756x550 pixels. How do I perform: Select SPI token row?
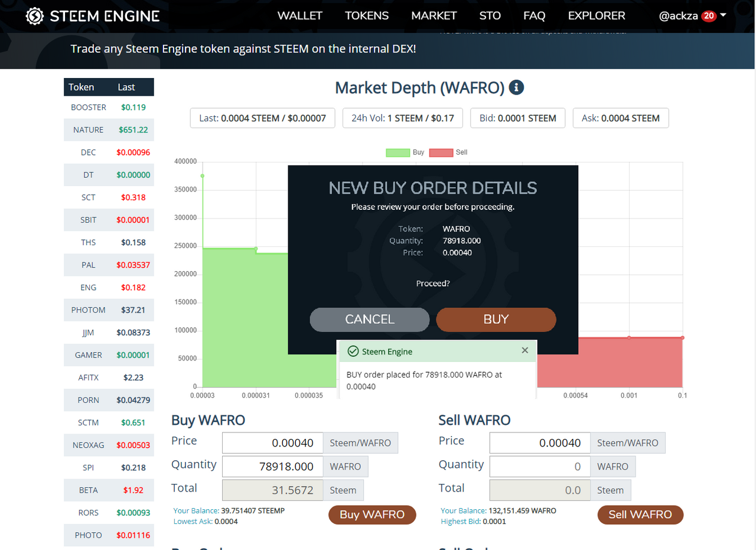point(109,467)
